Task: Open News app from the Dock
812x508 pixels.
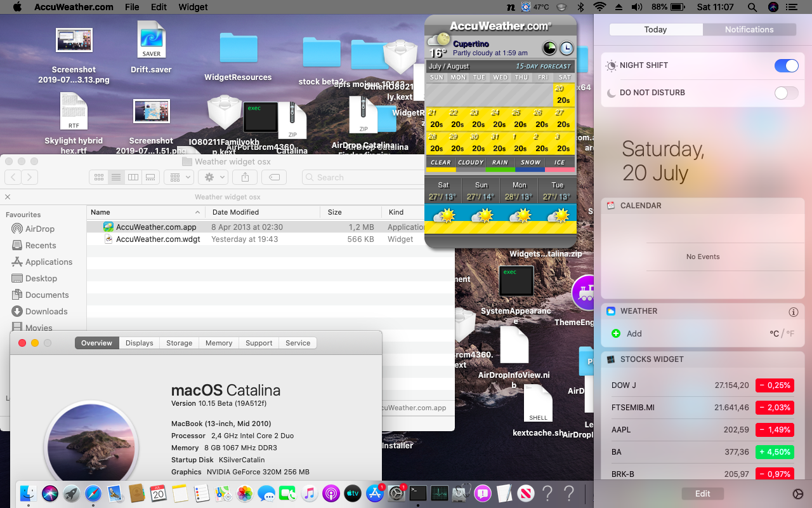Action: click(525, 493)
